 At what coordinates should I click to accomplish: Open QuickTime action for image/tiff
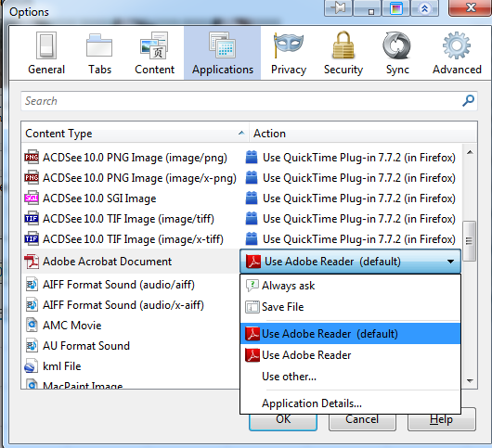click(x=359, y=219)
